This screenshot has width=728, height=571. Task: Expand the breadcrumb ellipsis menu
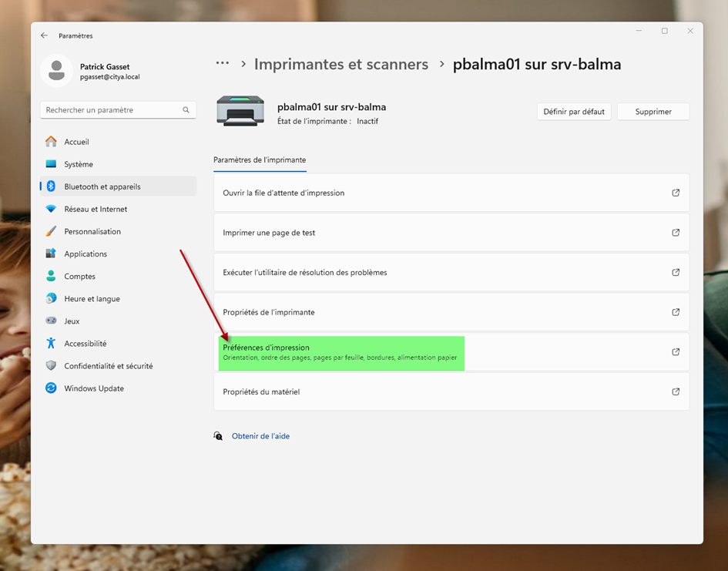coord(223,64)
